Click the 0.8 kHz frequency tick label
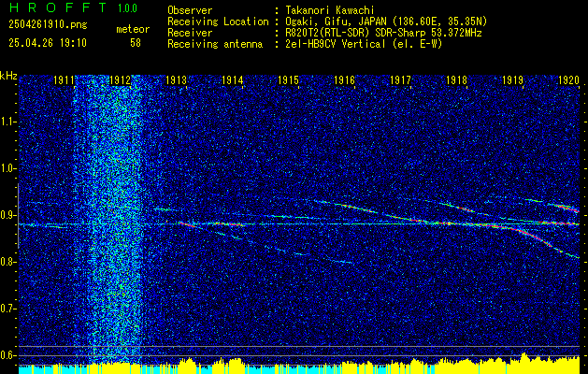 pyautogui.click(x=8, y=262)
